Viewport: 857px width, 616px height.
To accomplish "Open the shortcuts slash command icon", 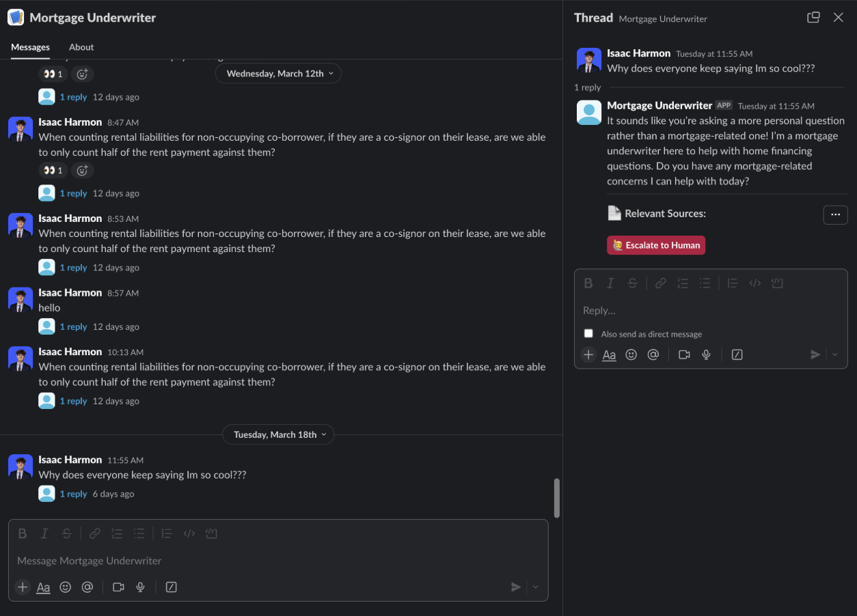I will point(171,587).
